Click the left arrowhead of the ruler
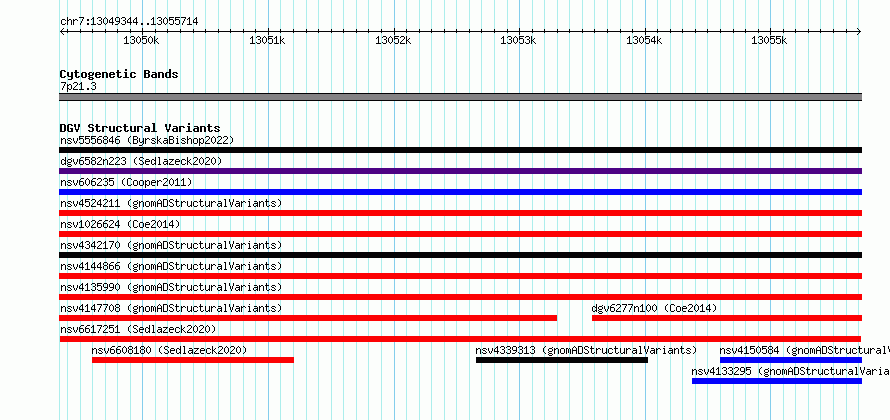 (x=62, y=31)
